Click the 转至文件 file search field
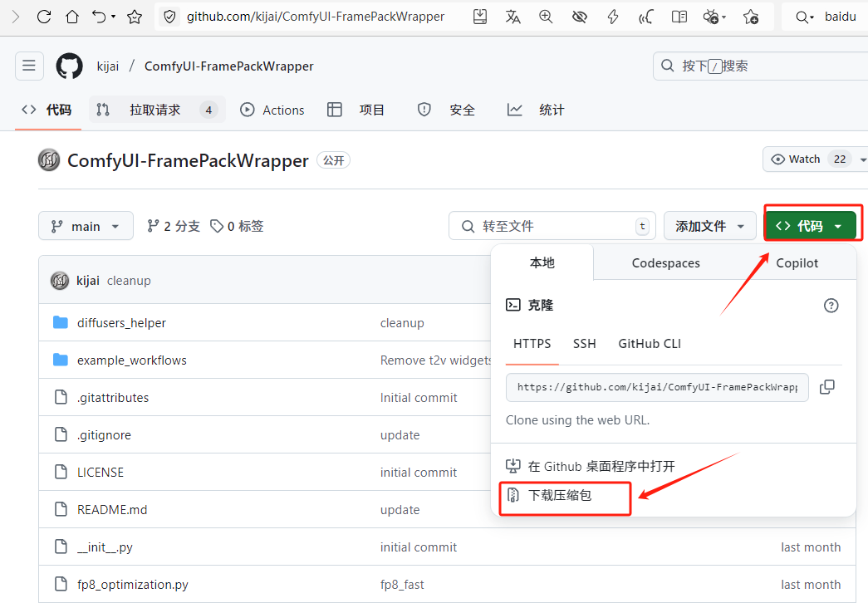Screen dimensions: 868x603 (x=552, y=226)
